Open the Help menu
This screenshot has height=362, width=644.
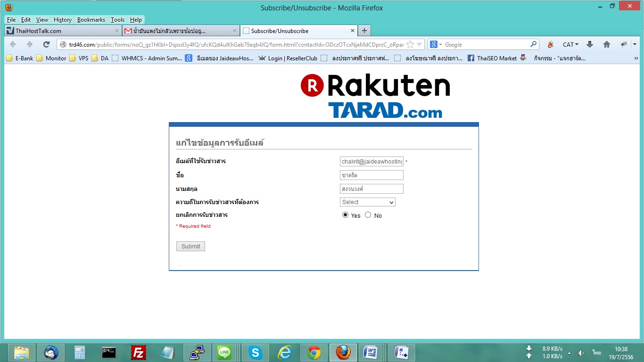(x=136, y=20)
